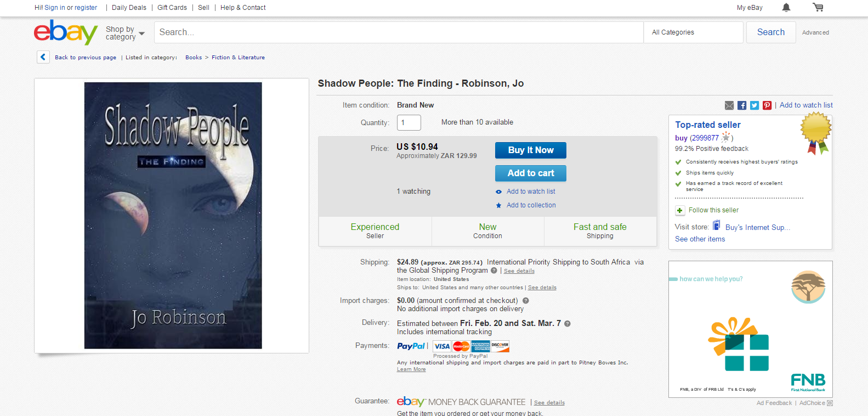Click shipping program help question icon
This screenshot has height=416, width=868.
[494, 271]
